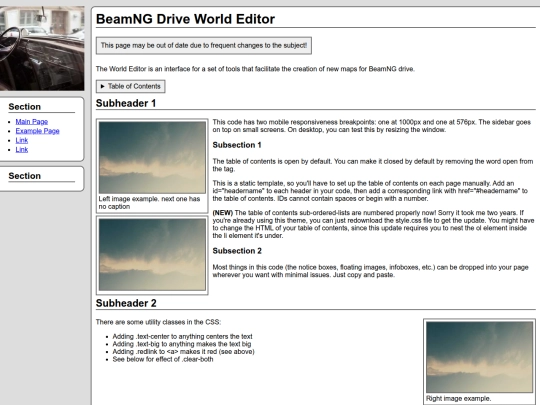This screenshot has width=540, height=405.
Task: Open the Main Page sidebar link
Action: [32, 122]
